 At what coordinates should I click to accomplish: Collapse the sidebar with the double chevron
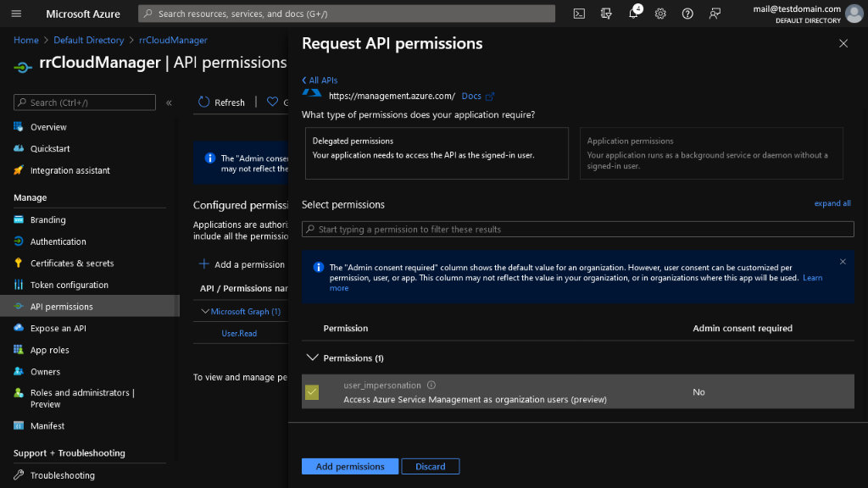pos(169,103)
